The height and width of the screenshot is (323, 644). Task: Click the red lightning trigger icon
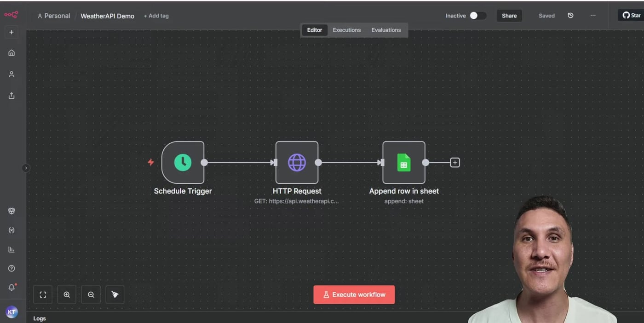click(150, 162)
